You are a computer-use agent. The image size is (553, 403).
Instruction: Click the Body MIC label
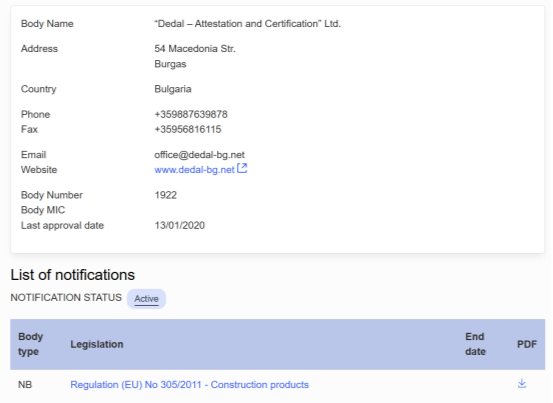43,210
